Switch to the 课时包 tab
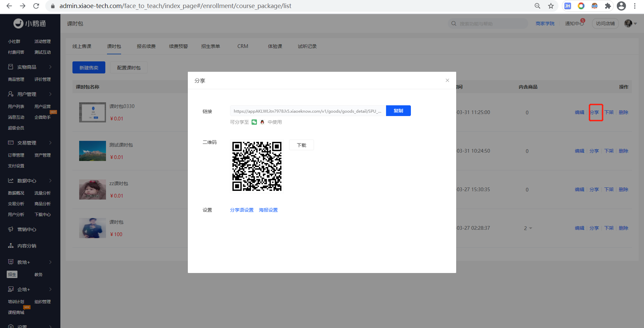This screenshot has height=328, width=644. click(x=114, y=46)
